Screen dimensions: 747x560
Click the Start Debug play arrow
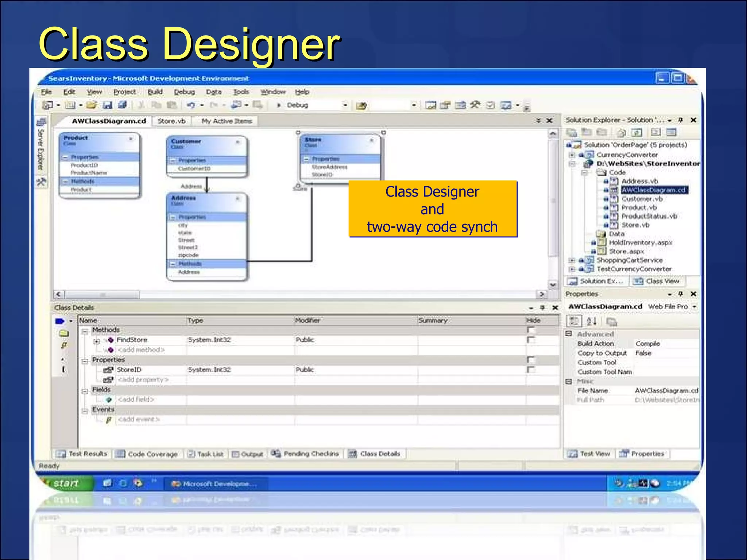(279, 105)
